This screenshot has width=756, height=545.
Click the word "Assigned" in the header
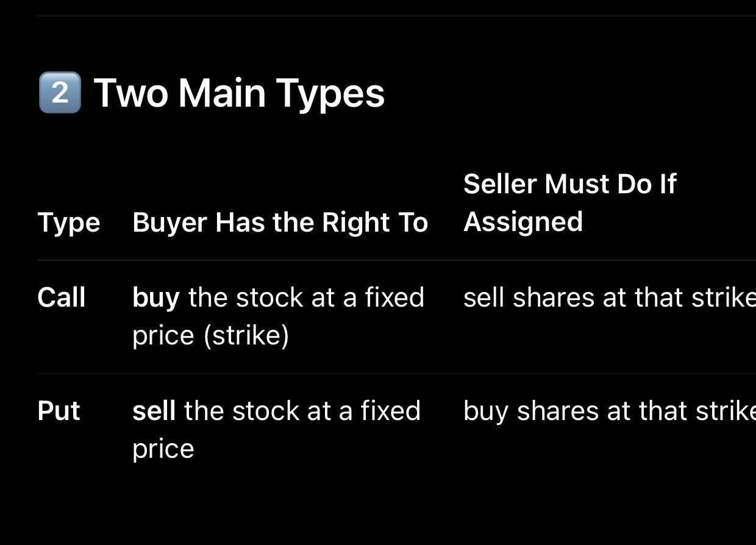coord(522,222)
